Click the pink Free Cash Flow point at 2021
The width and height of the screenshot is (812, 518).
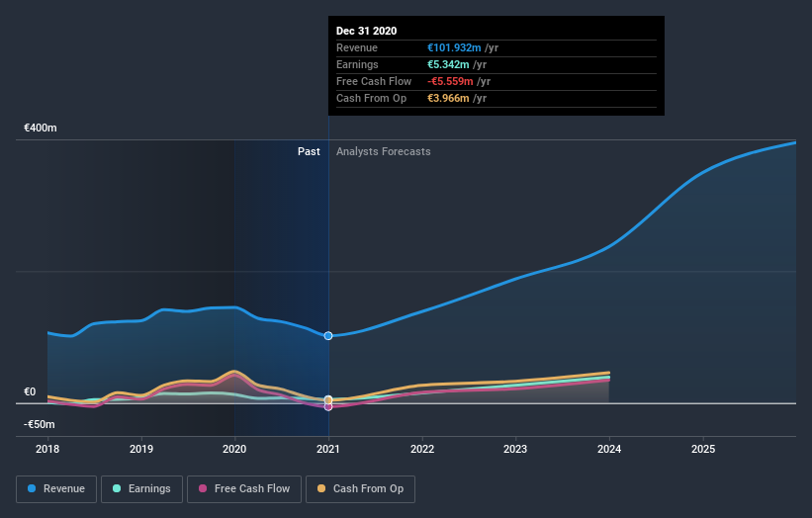click(328, 406)
